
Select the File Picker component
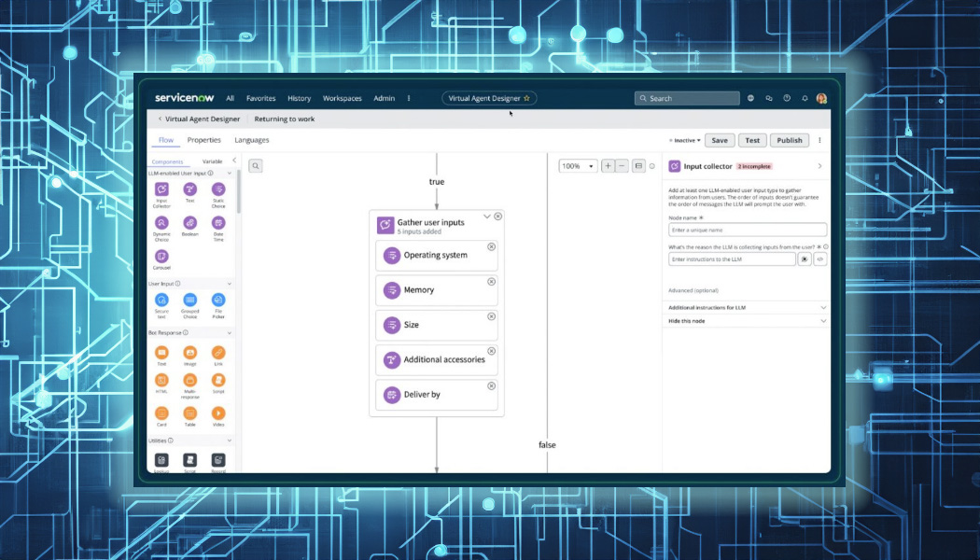click(217, 300)
